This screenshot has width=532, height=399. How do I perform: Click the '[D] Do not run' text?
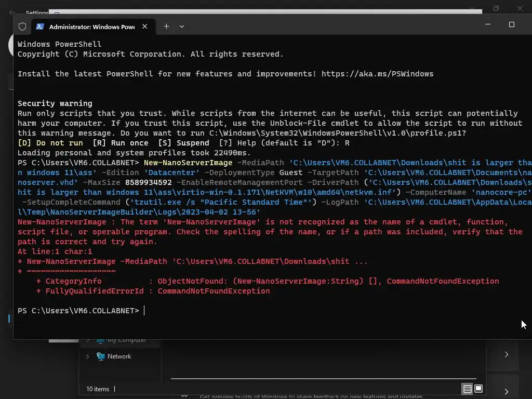tap(50, 143)
